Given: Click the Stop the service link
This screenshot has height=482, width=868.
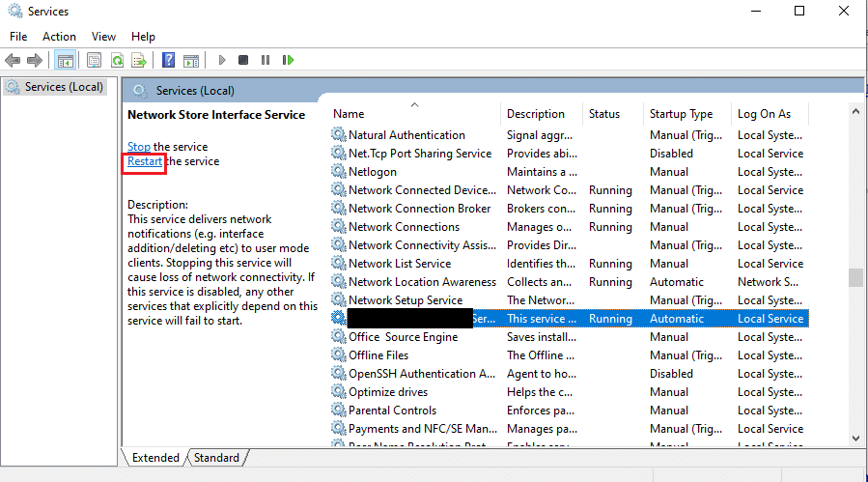Looking at the screenshot, I should [x=139, y=147].
